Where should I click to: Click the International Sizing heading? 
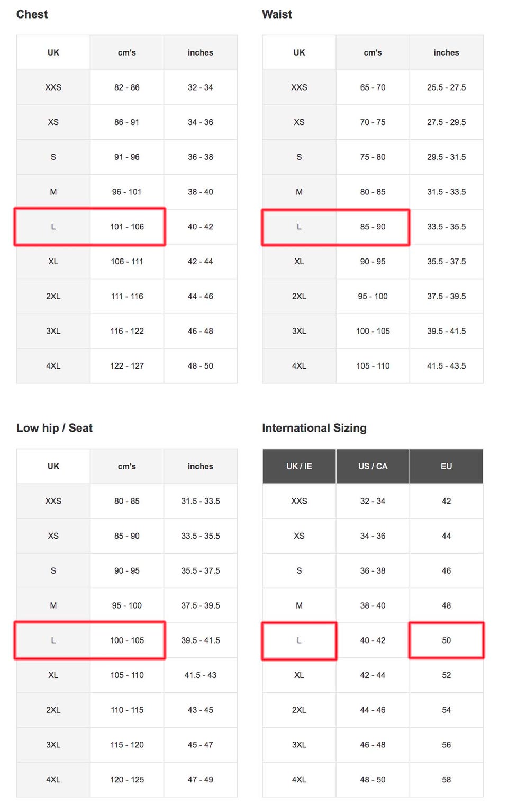click(x=314, y=428)
